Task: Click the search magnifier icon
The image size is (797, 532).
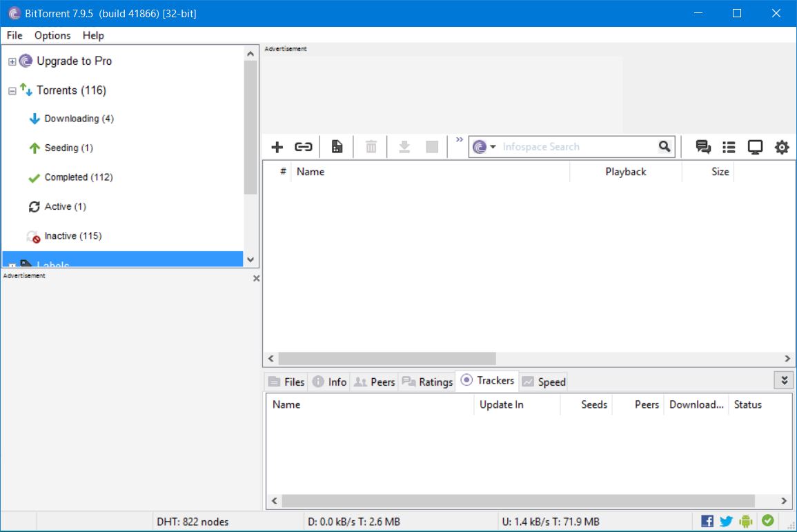Action: click(x=665, y=146)
